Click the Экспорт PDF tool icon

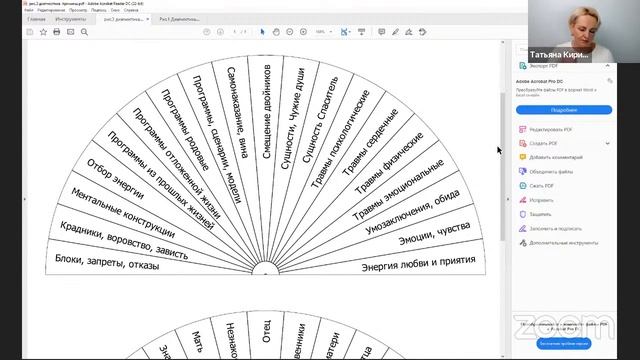point(522,66)
